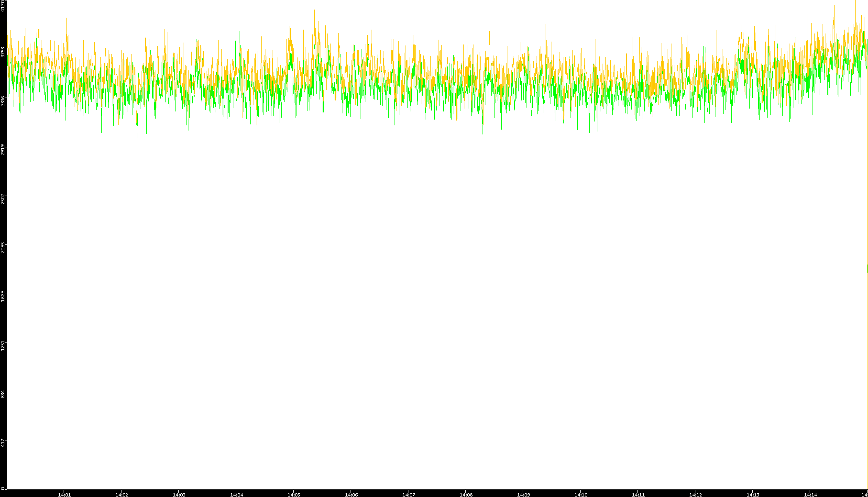
Task: Select the 14:13 tick label
Action: (x=753, y=495)
